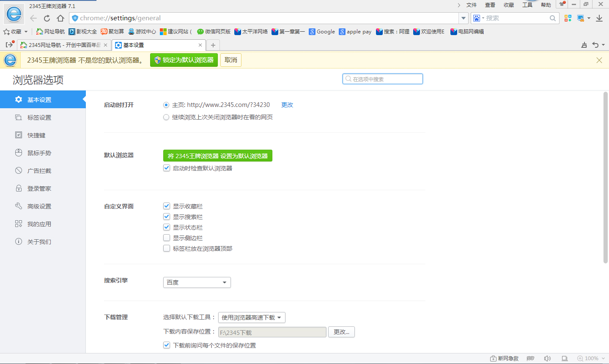Viewport: 609px width, 364px height.
Task: Click the 2345 browser logo in the title bar
Action: [x=14, y=14]
